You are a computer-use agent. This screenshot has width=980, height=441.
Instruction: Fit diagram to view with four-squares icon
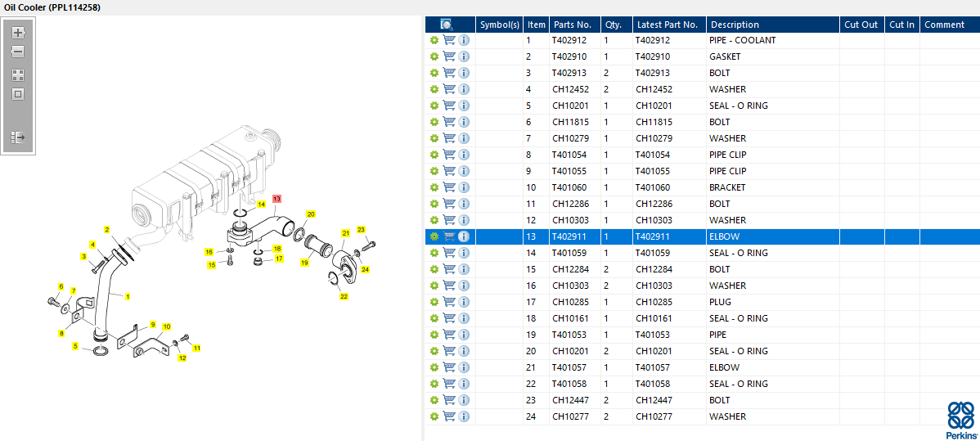(x=18, y=75)
